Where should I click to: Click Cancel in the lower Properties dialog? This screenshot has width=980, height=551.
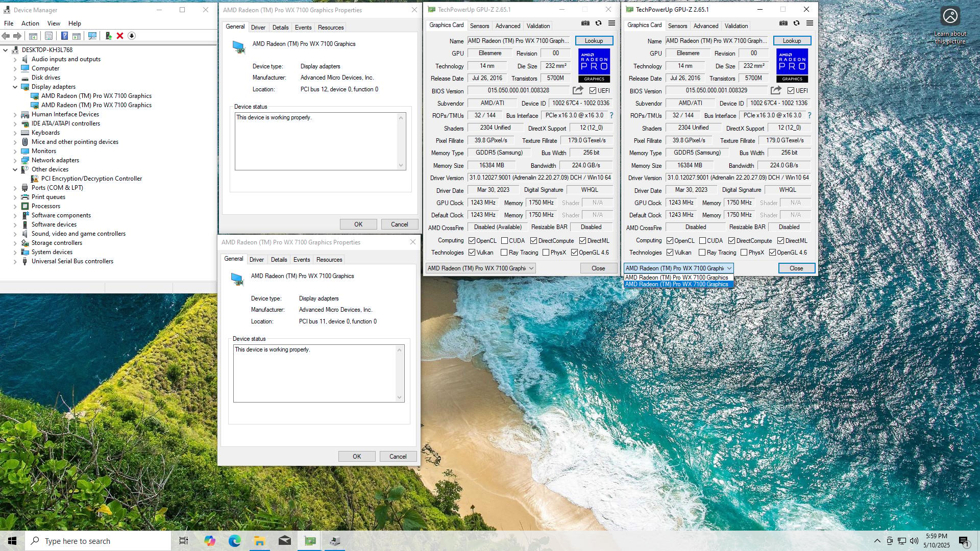click(x=398, y=457)
